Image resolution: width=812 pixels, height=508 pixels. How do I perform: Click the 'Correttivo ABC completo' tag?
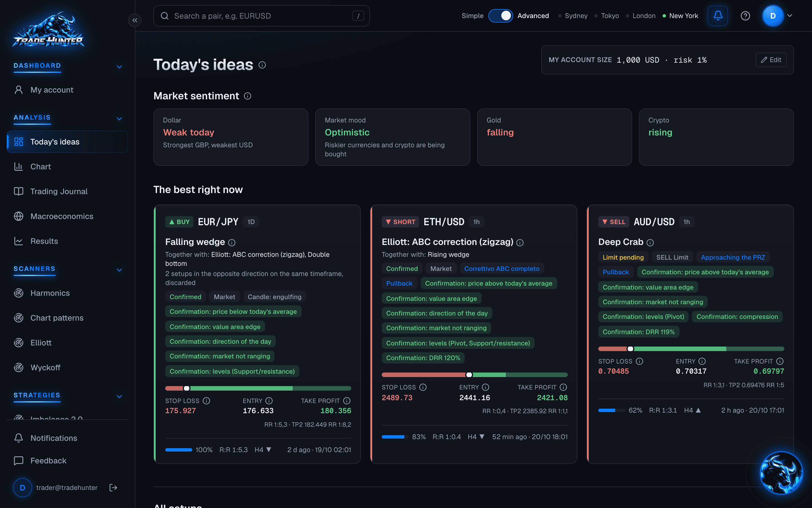click(502, 269)
